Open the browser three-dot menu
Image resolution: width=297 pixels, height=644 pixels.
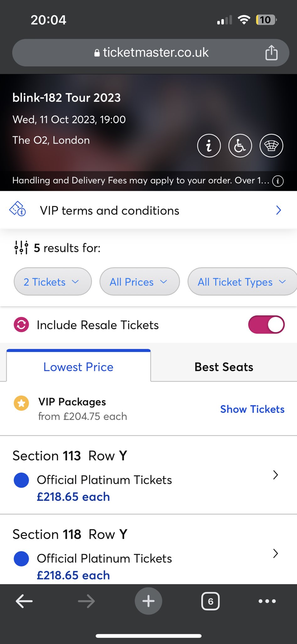coord(267,601)
